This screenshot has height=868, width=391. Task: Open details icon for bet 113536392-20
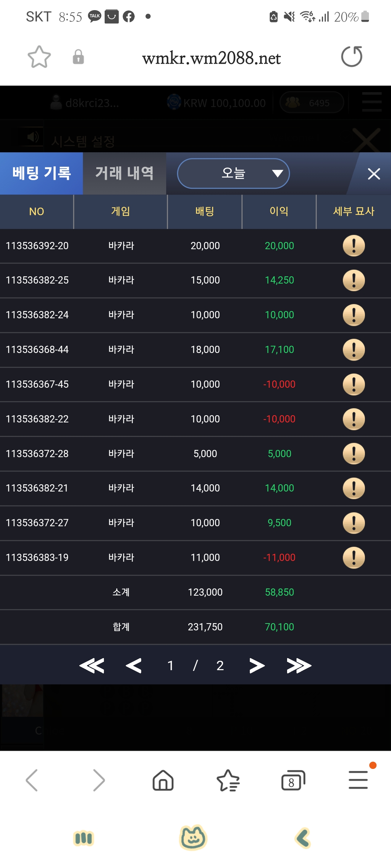coord(354,246)
